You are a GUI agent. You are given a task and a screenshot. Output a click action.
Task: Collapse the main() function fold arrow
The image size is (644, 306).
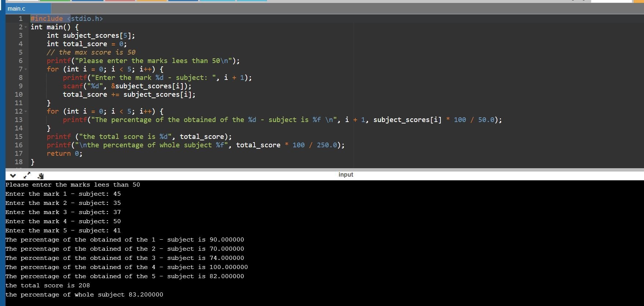click(25, 27)
